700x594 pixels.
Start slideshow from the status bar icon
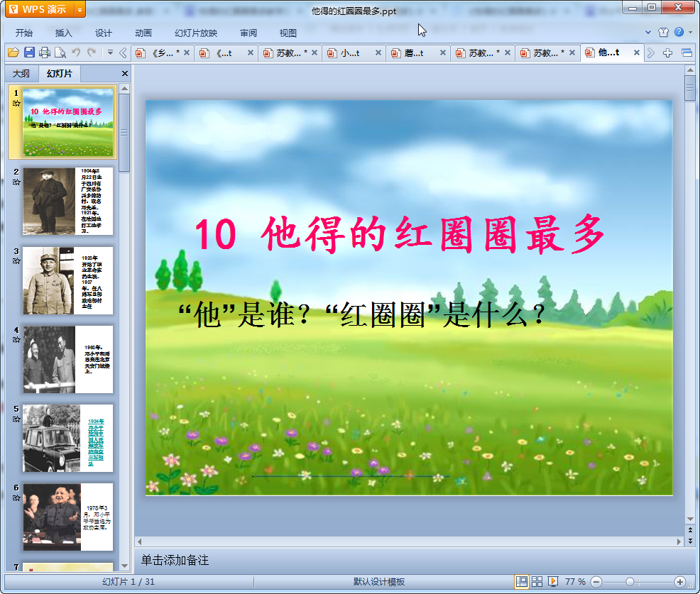coord(552,581)
